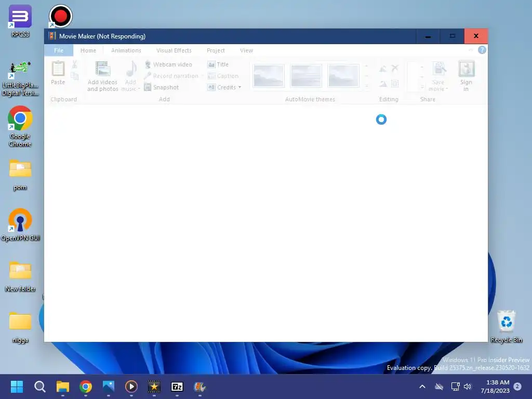Click Add videos and photos
532x399 pixels.
click(x=102, y=76)
